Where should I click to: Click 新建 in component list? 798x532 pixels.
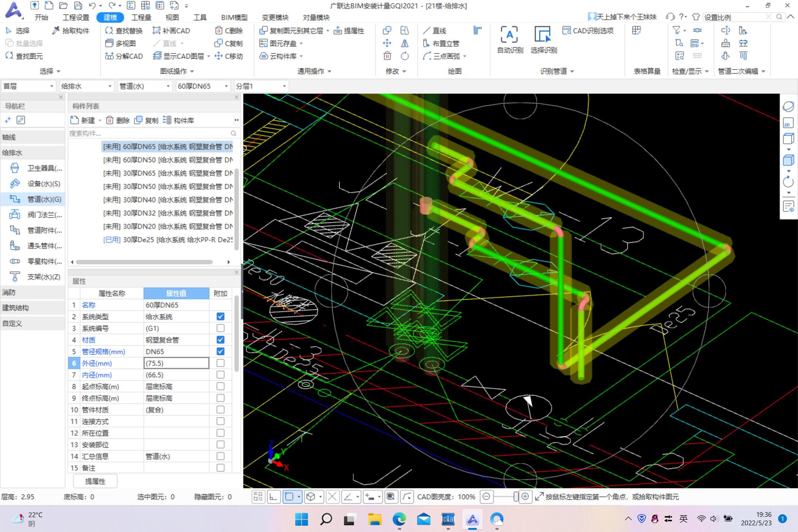pos(83,120)
